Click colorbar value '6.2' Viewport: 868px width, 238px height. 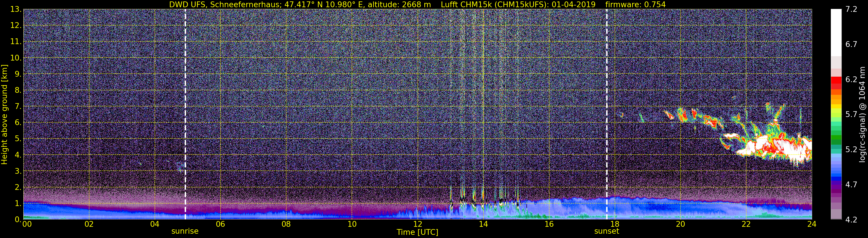(x=851, y=79)
